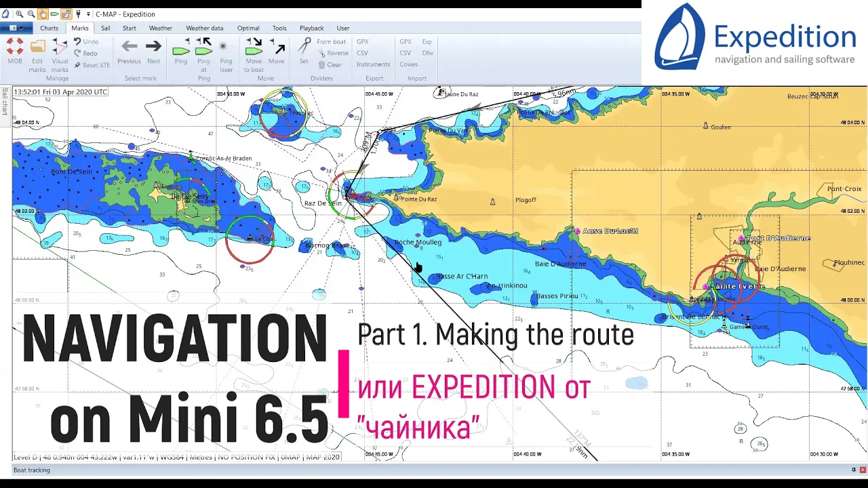Click GPX in Import group
The width and height of the screenshot is (868, 488).
pos(406,42)
